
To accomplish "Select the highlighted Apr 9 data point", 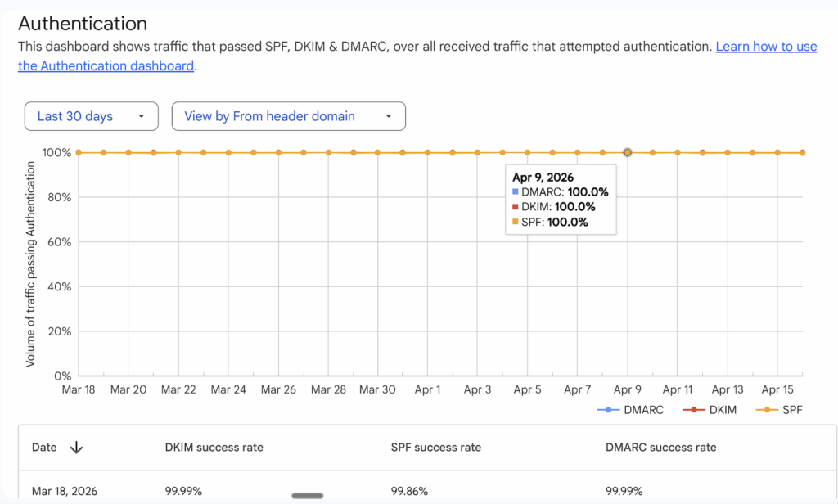I will [628, 152].
